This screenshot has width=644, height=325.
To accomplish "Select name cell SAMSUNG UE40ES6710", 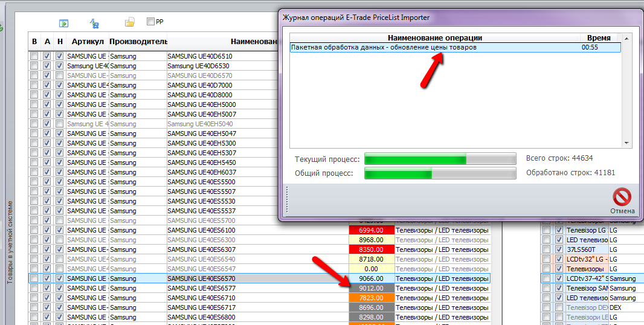I will 258,298.
